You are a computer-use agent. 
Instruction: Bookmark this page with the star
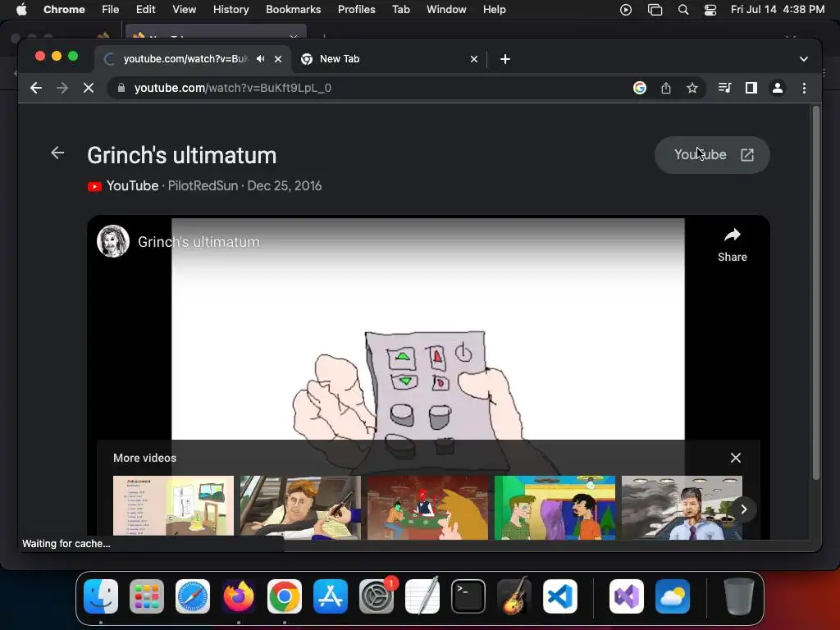click(x=692, y=88)
